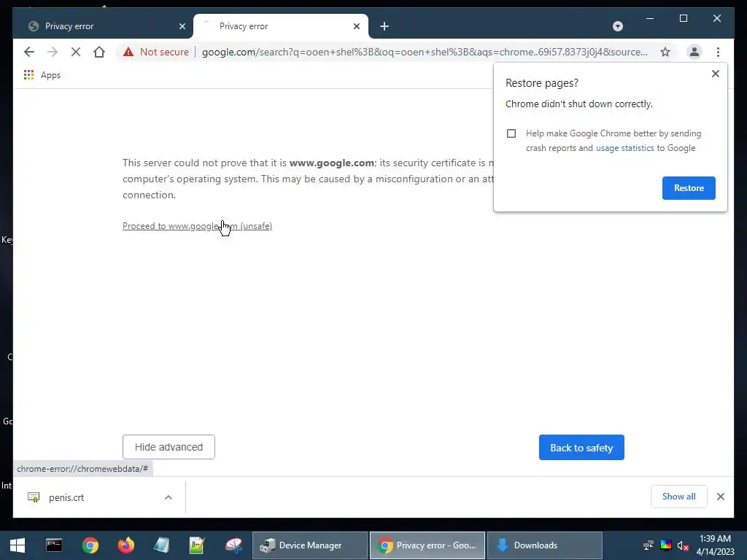This screenshot has width=747, height=560.
Task: Open the Apps shortcut in bookmarks bar
Action: [42, 75]
